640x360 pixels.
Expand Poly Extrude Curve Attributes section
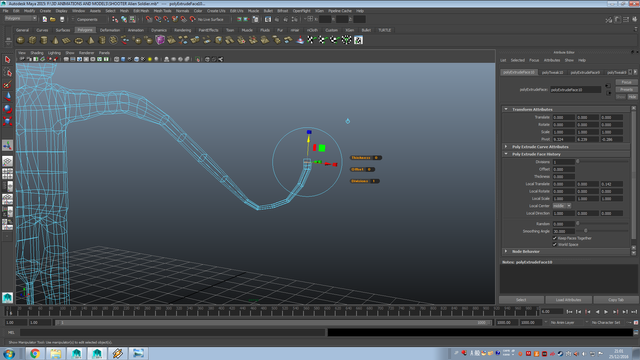click(x=506, y=147)
